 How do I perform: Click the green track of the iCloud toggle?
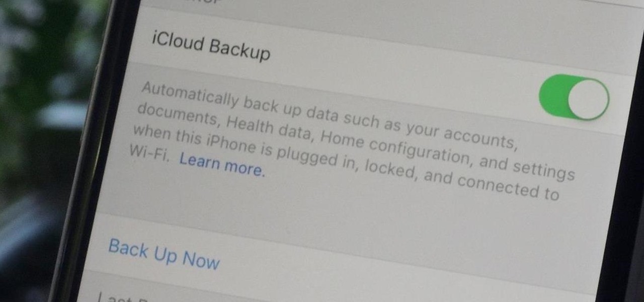pyautogui.click(x=552, y=94)
